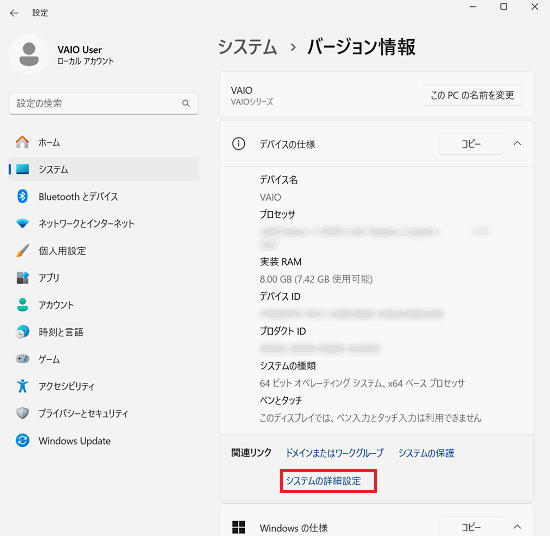This screenshot has width=550, height=536.
Task: Click the Bluetooth icon in sidebar
Action: (x=22, y=196)
